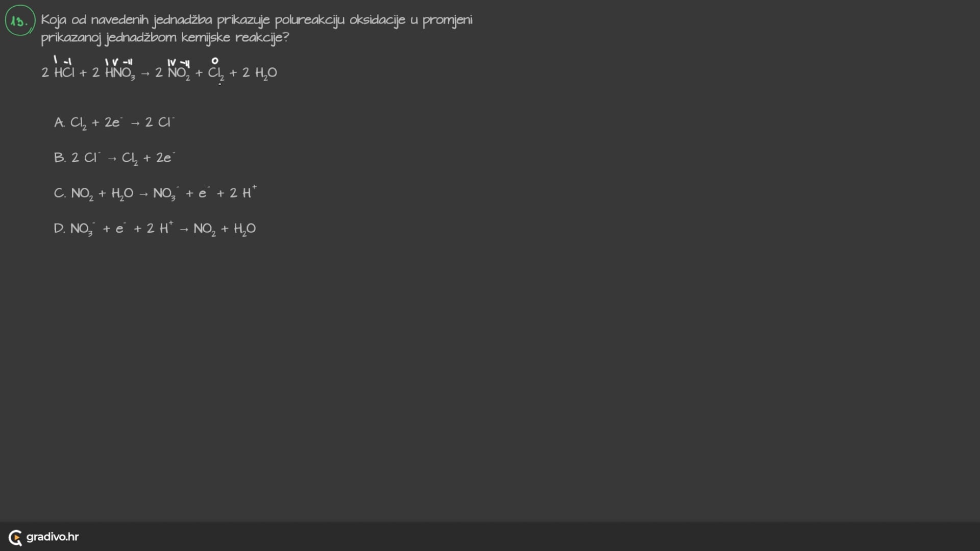Click the 2 NO₂ product in the main equation
The height and width of the screenshot is (551, 980).
[x=173, y=72]
